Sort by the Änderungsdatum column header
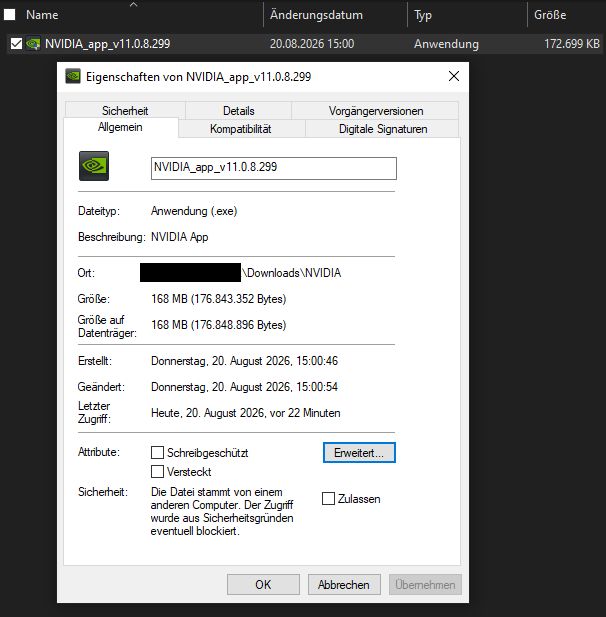This screenshot has width=606, height=617. coord(316,15)
